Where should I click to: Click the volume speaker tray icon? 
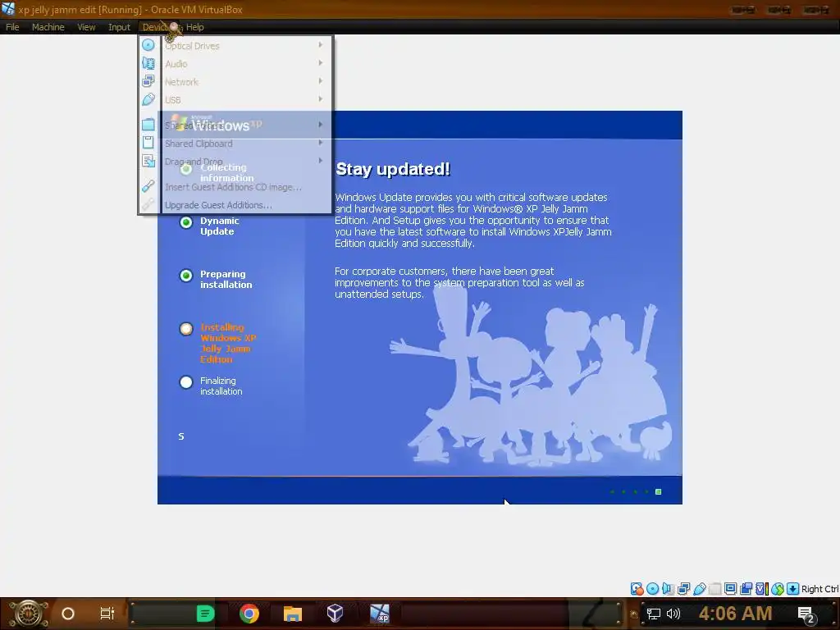click(x=673, y=614)
